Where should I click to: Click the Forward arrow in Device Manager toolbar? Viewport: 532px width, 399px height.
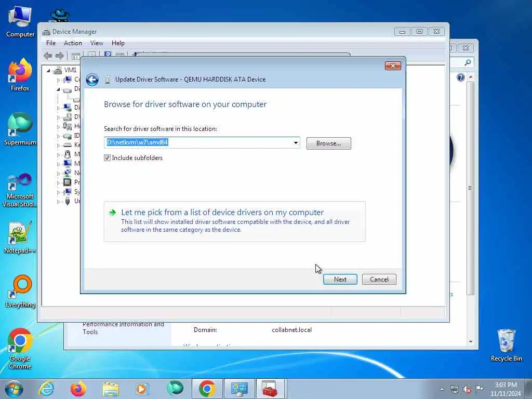click(60, 56)
